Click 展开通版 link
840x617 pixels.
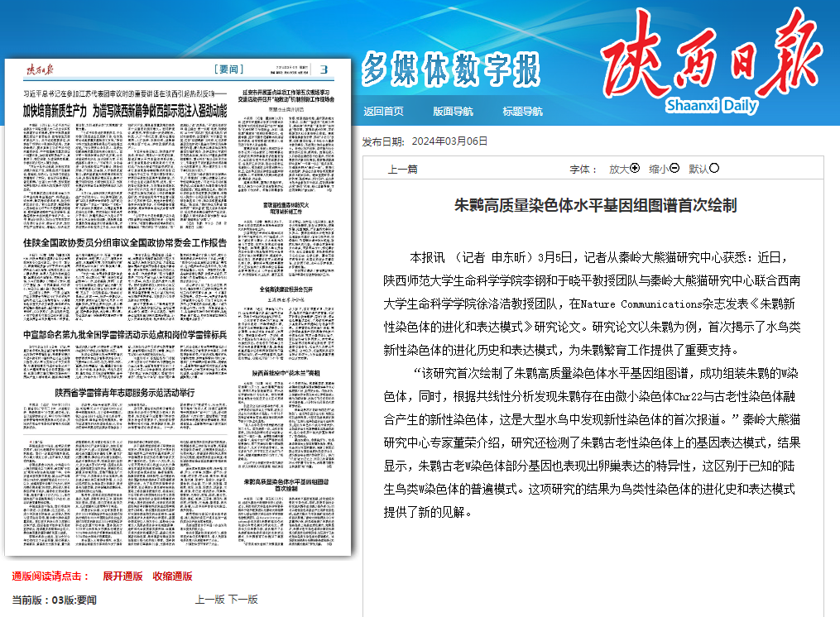122,576
